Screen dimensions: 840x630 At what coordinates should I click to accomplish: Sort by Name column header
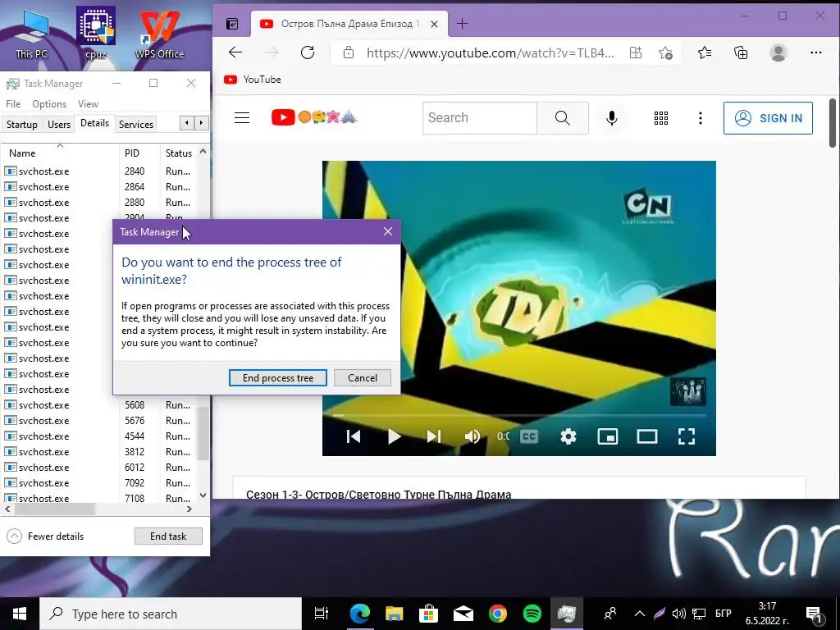pos(60,153)
